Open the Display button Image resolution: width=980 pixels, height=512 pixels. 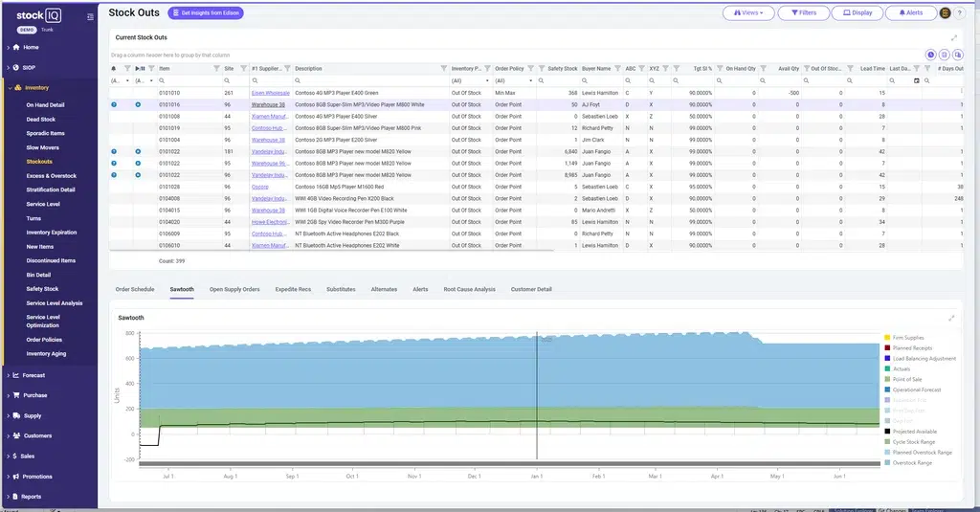(x=857, y=12)
